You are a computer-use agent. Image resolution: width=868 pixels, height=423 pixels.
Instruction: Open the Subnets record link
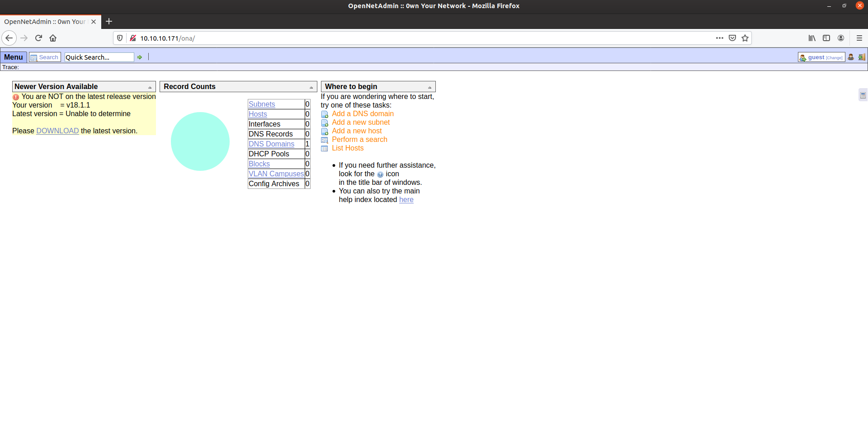(262, 104)
